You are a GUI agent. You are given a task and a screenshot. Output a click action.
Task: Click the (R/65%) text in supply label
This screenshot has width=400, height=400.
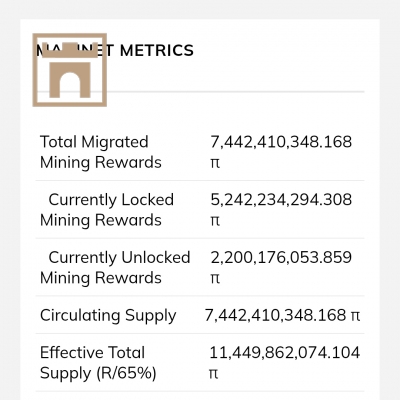click(126, 373)
